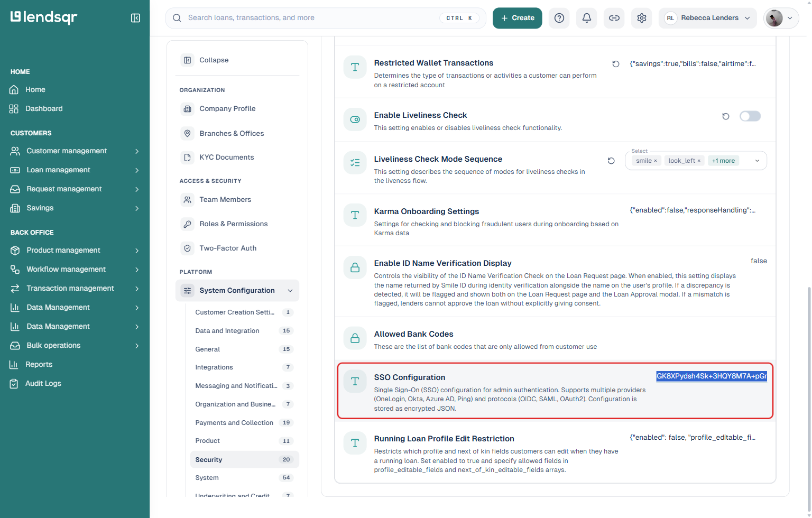Select General category
Viewport: 812px width, 518px height.
coord(244,349)
